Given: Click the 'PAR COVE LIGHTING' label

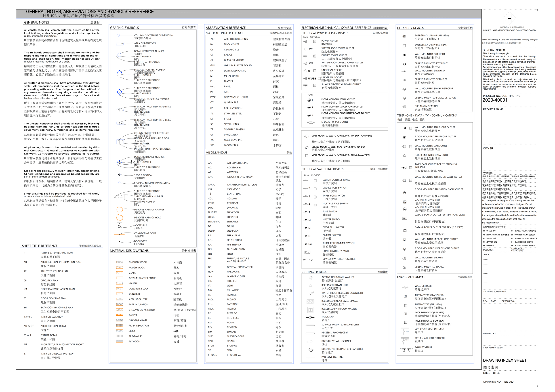Looking at the screenshot, I should (x=332, y=357).
